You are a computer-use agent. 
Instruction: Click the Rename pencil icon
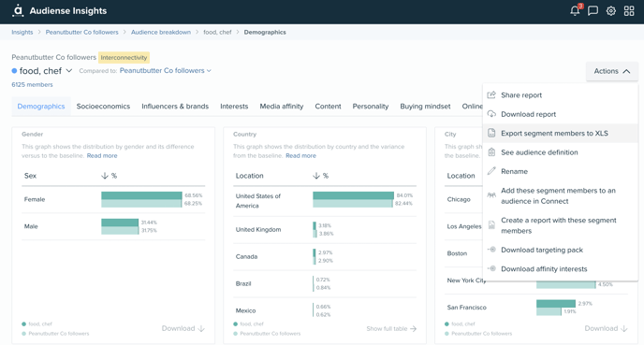(491, 171)
